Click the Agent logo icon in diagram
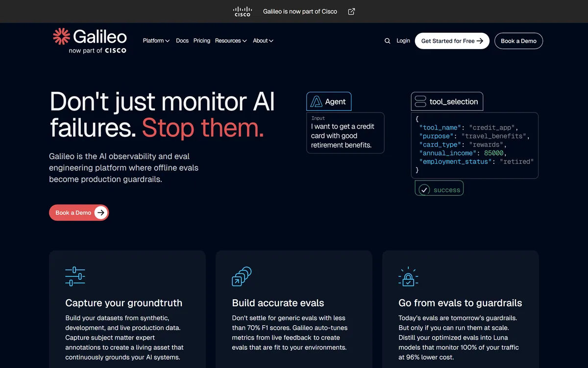 [317, 102]
